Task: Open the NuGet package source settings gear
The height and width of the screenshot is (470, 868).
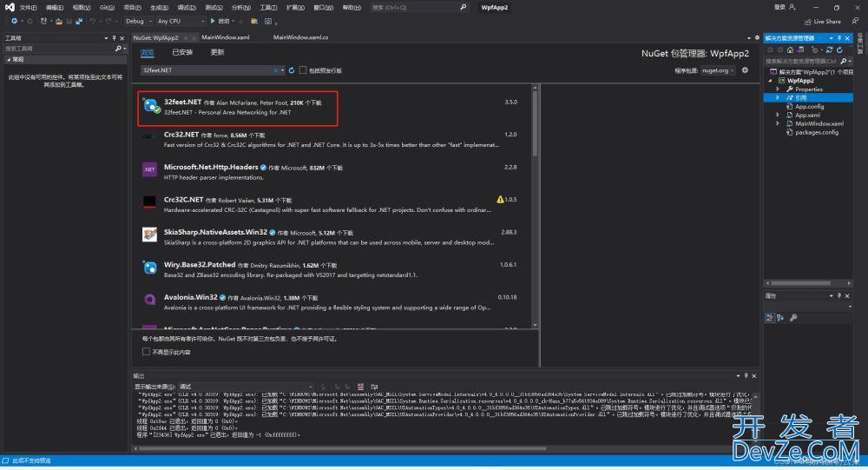Action: click(745, 70)
